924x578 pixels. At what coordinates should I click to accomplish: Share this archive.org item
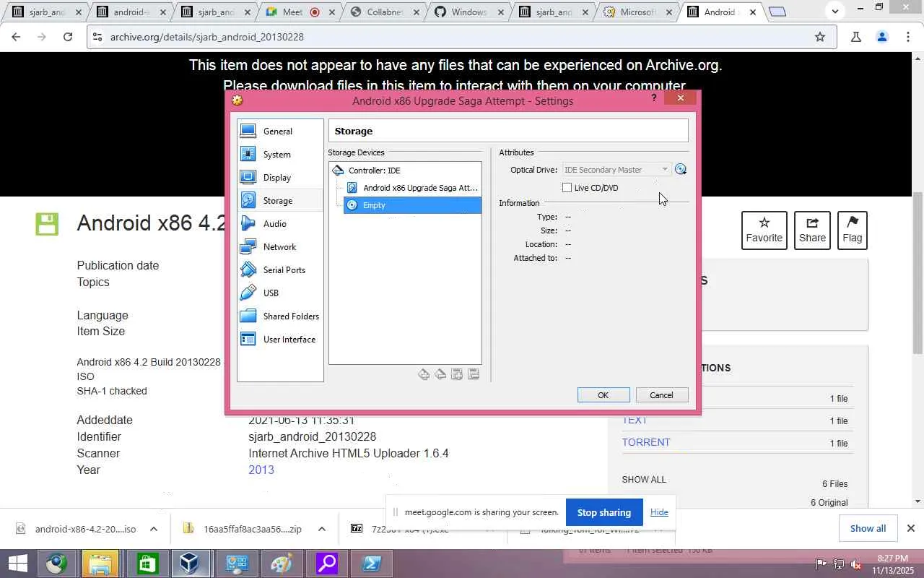(812, 230)
